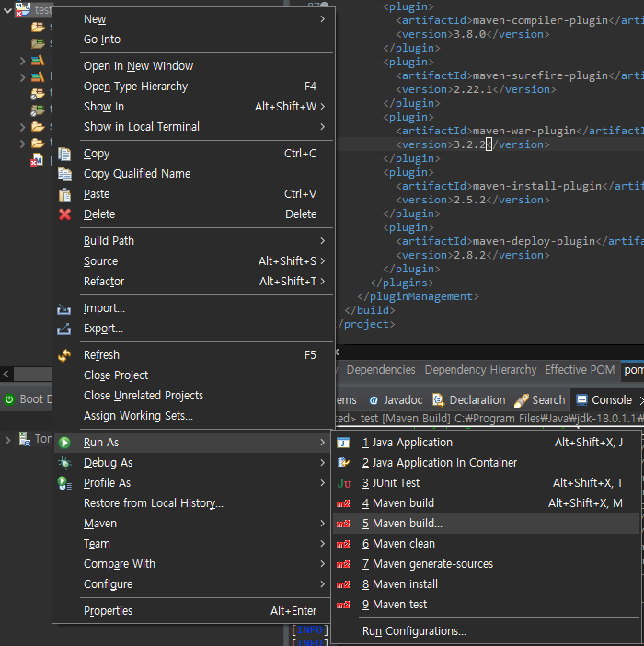Viewport: 644px width, 646px height.
Task: Switch to Dependencies tab of POM editor
Action: 381,370
